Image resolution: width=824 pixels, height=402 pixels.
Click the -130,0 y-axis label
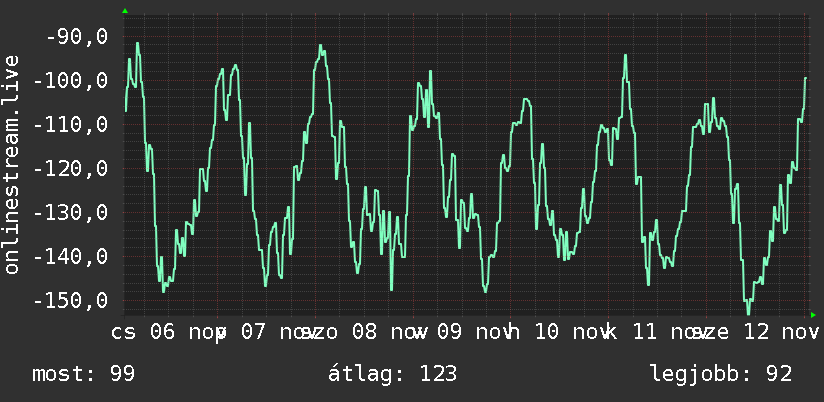click(70, 213)
